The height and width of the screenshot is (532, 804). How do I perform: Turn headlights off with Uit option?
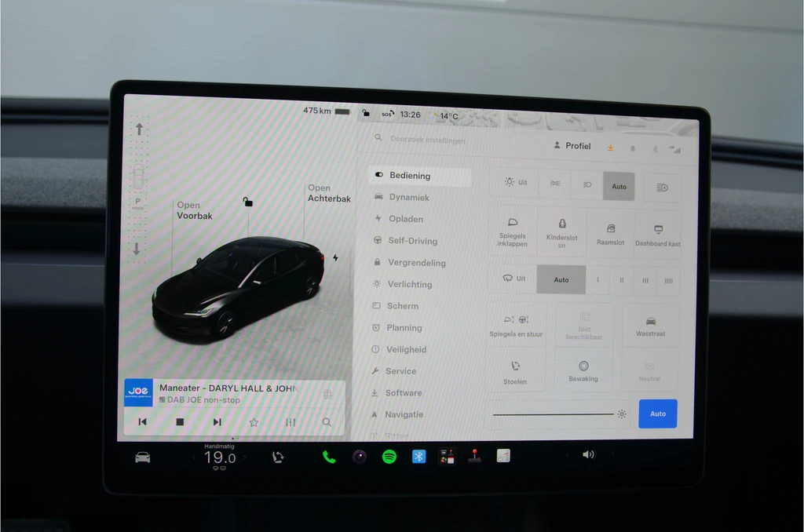point(515,182)
